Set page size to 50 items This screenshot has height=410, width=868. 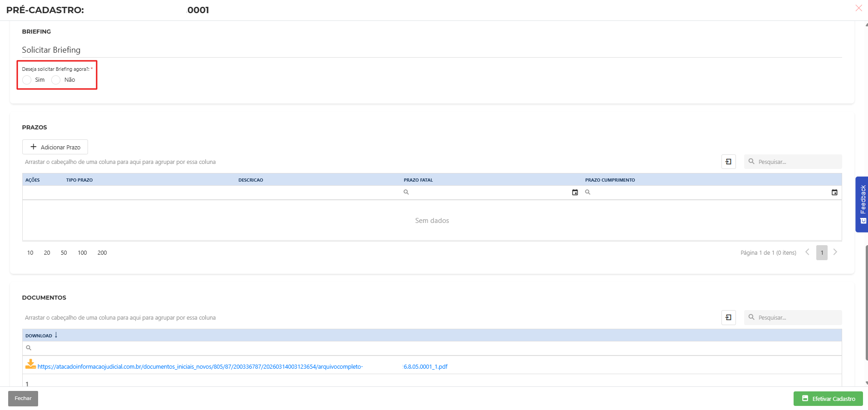coord(64,253)
